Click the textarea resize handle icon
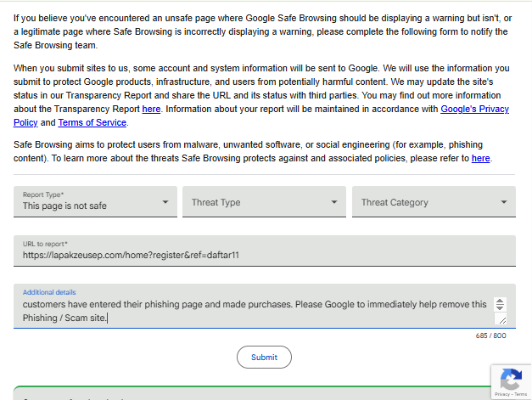Image resolution: width=532 pixels, height=400 pixels. pos(502,320)
